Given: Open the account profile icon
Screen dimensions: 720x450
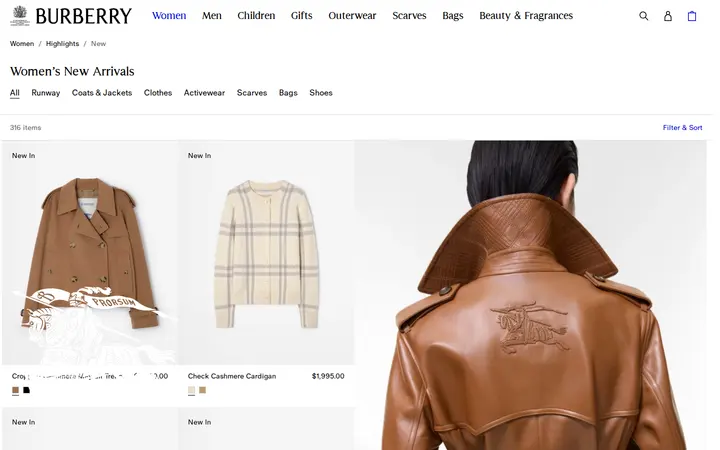Looking at the screenshot, I should click(x=668, y=16).
